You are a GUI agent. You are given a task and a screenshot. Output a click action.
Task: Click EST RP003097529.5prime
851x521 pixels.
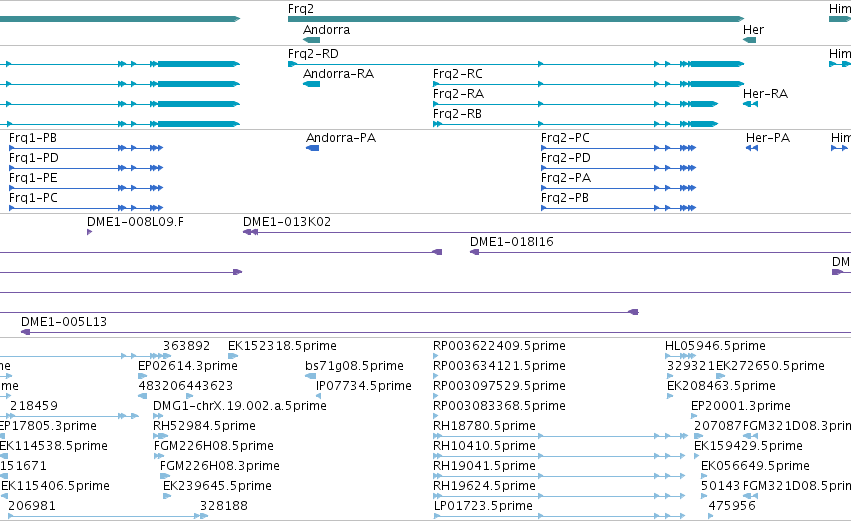coord(499,386)
